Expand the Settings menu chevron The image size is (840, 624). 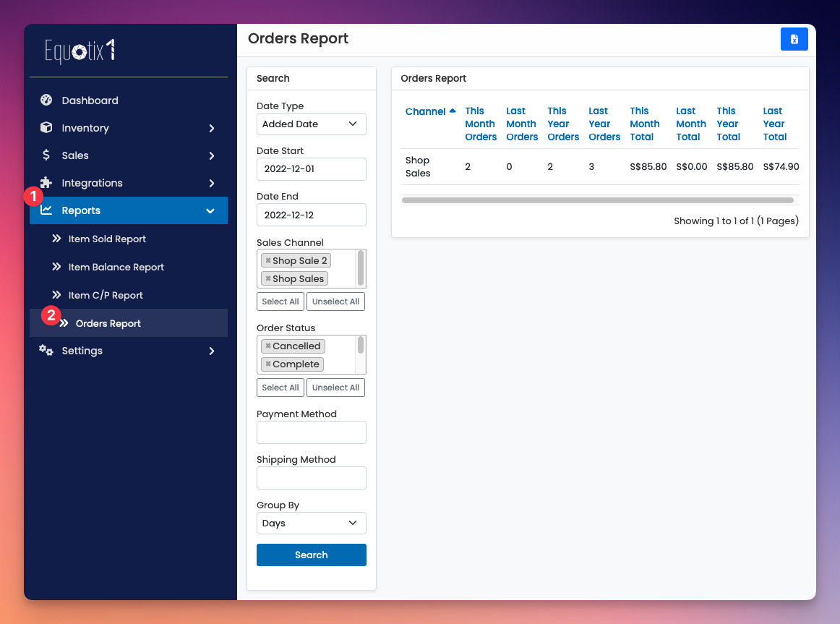pyautogui.click(x=212, y=351)
